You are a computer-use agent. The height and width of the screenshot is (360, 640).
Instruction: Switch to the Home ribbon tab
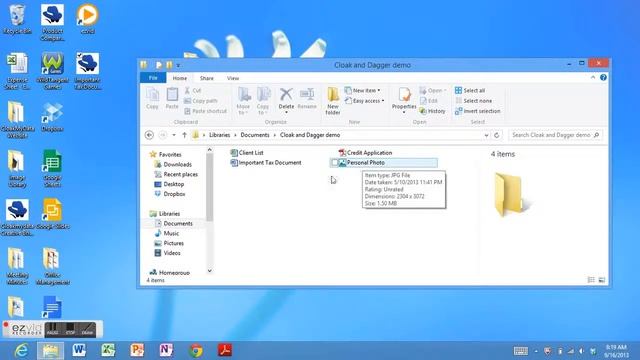click(x=180, y=78)
